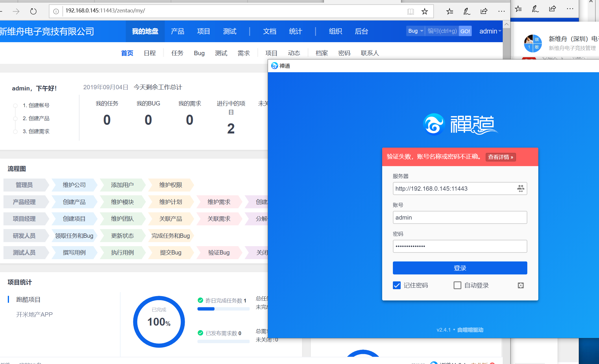Viewport: 599px width, 364px height.
Task: Select 开米地产APP in project statistics
Action: point(34,315)
